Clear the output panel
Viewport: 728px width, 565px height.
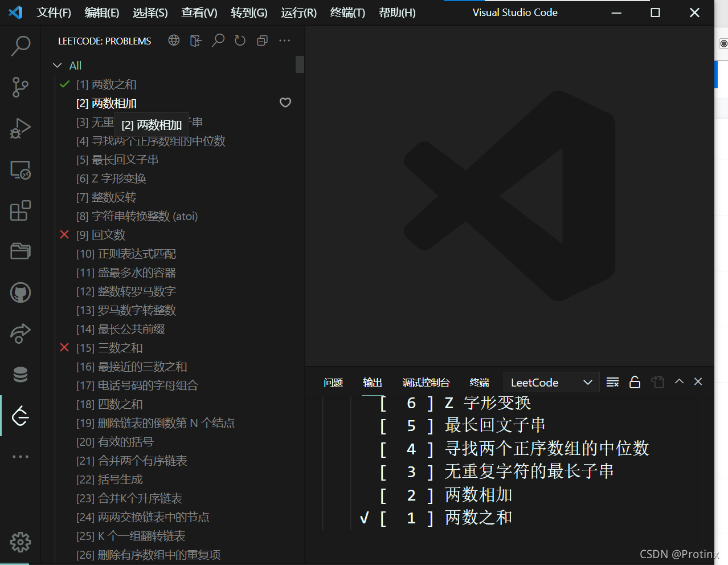[x=612, y=382]
